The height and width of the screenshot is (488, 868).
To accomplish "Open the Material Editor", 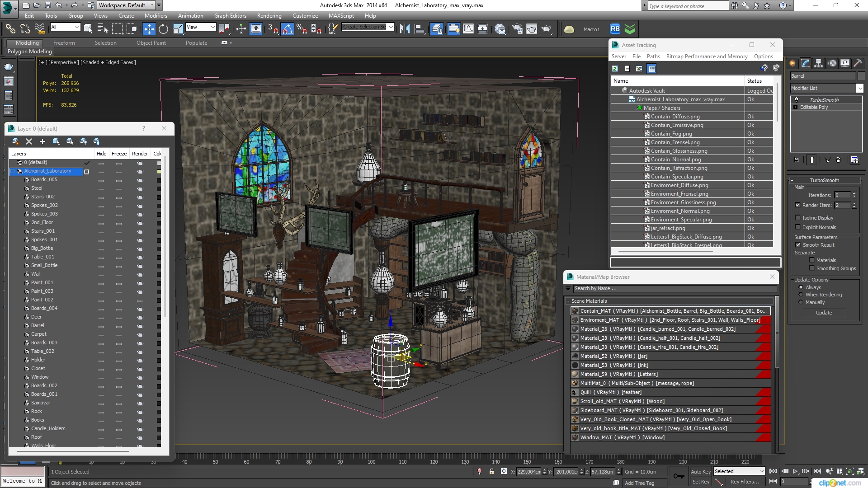I will click(500, 29).
